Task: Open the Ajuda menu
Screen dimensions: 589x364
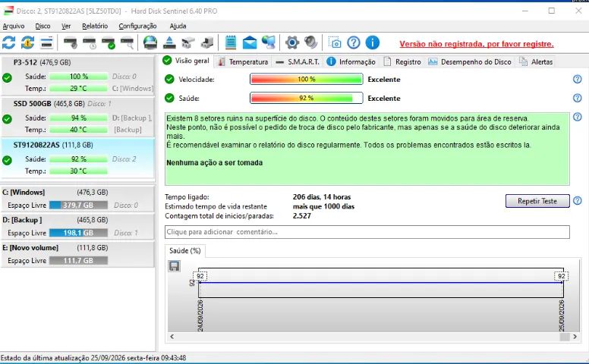Action: tap(178, 26)
